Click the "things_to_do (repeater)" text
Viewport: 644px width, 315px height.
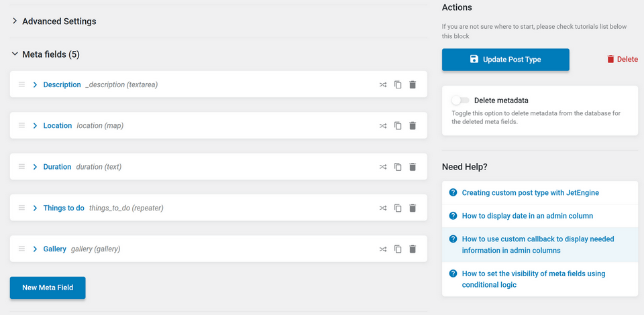tap(127, 208)
